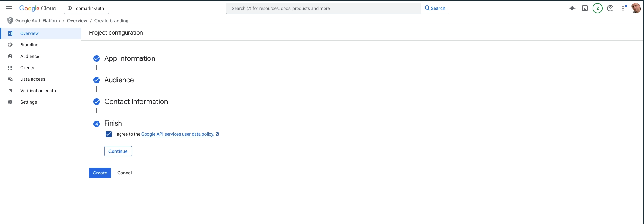The height and width of the screenshot is (224, 644).
Task: Select Verification centre in the sidebar
Action: [39, 91]
